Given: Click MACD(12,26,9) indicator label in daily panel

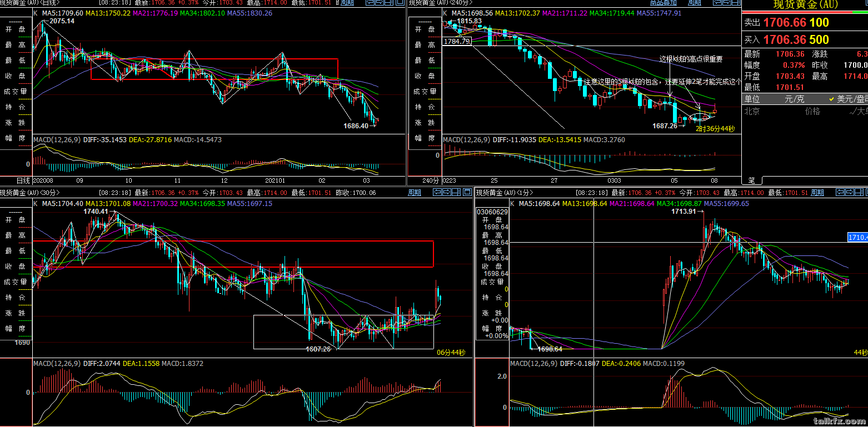Looking at the screenshot, I should coord(57,140).
